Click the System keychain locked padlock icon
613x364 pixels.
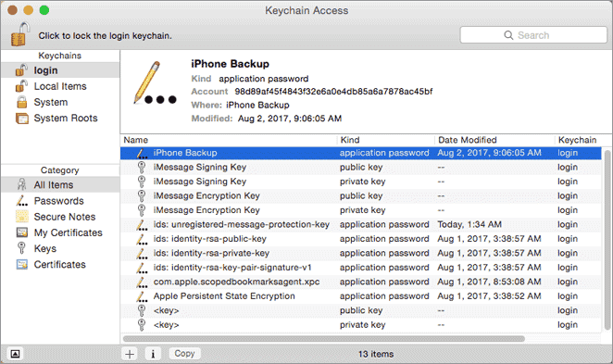(x=22, y=102)
